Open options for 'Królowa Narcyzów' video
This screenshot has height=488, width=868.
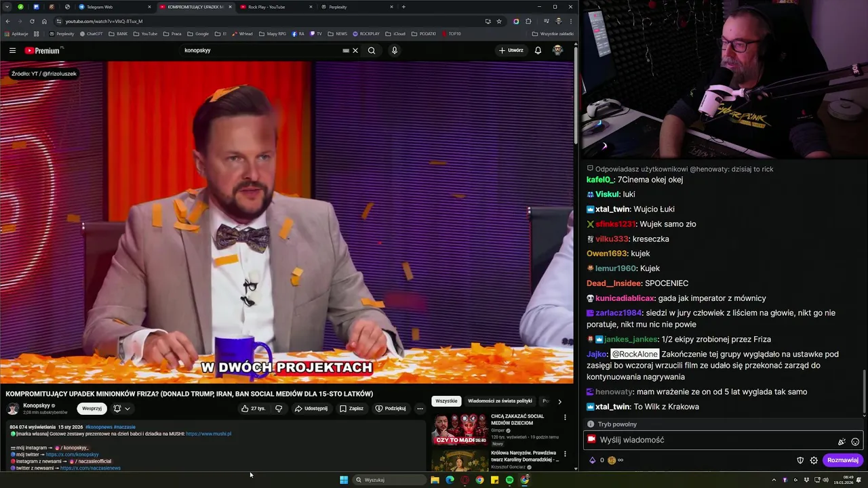565,454
